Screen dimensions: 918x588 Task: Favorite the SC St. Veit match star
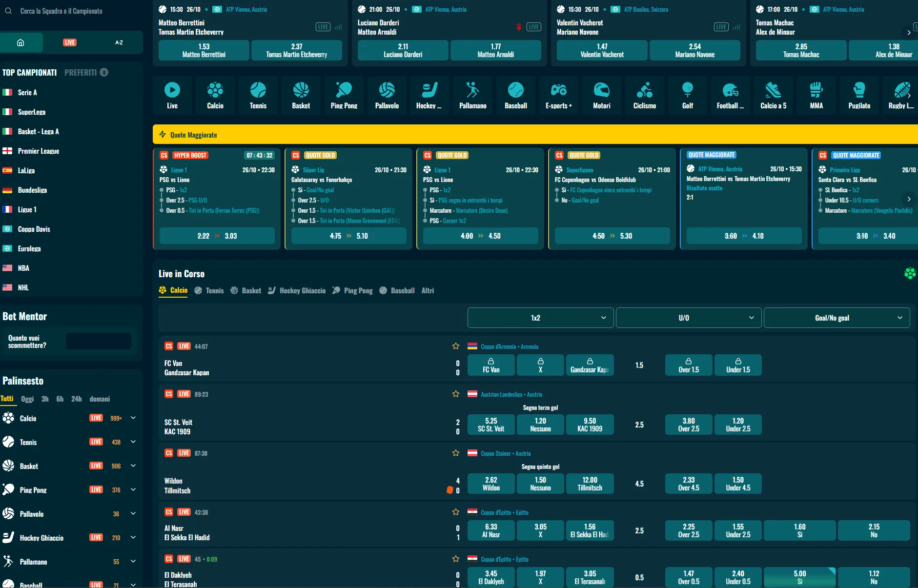pos(456,394)
